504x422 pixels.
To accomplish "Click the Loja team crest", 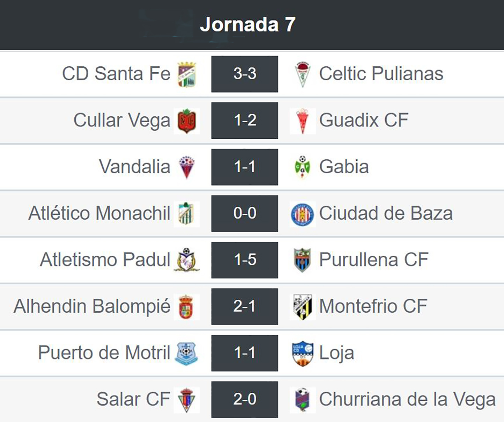I will [x=303, y=353].
